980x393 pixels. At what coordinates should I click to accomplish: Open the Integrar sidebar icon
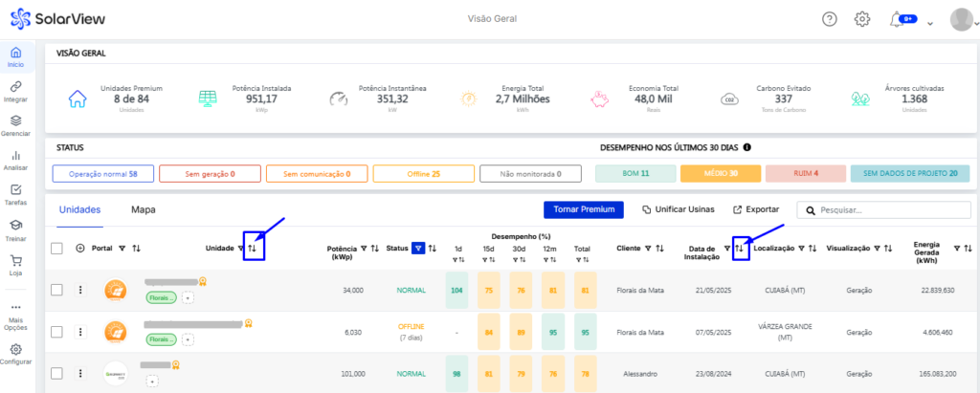(x=15, y=88)
